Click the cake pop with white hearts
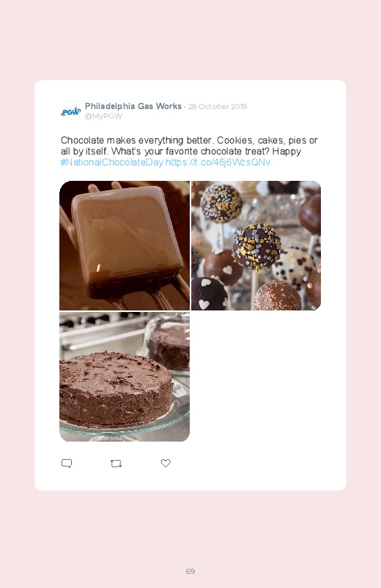The width and height of the screenshot is (381, 588). pyautogui.click(x=223, y=267)
